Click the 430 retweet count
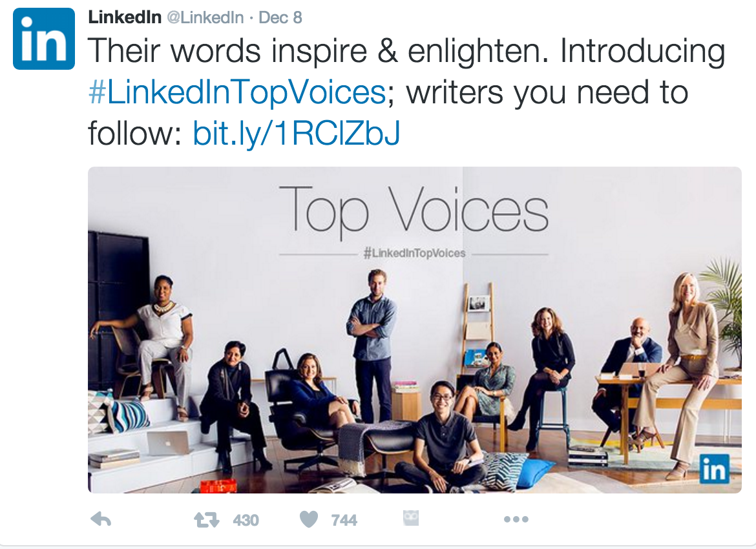 246,520
